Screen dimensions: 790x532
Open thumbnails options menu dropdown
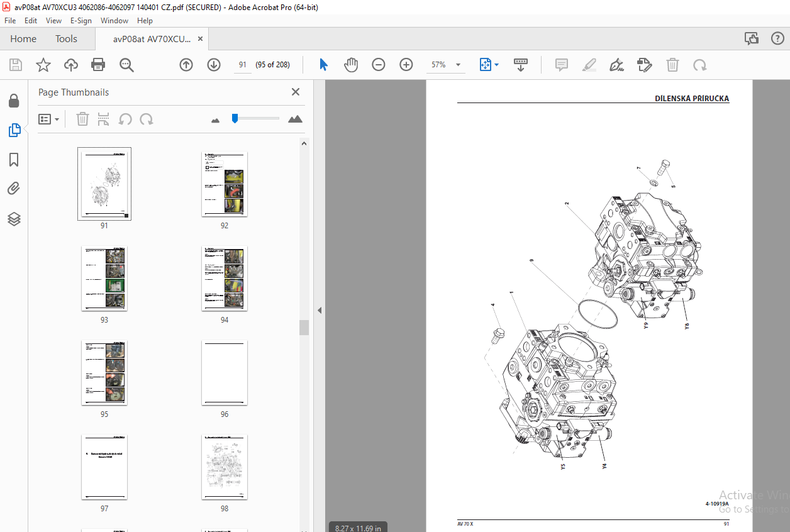pos(49,119)
